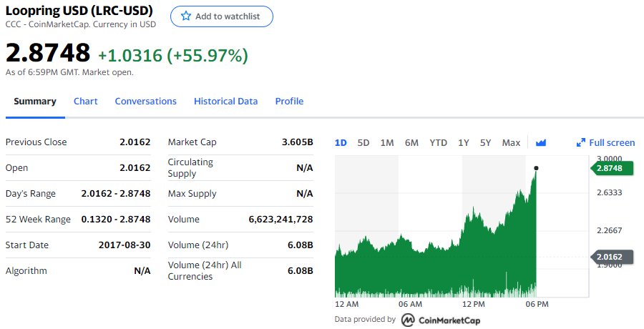Click the Algorithm label
This screenshot has width=644, height=329.
[x=26, y=270]
